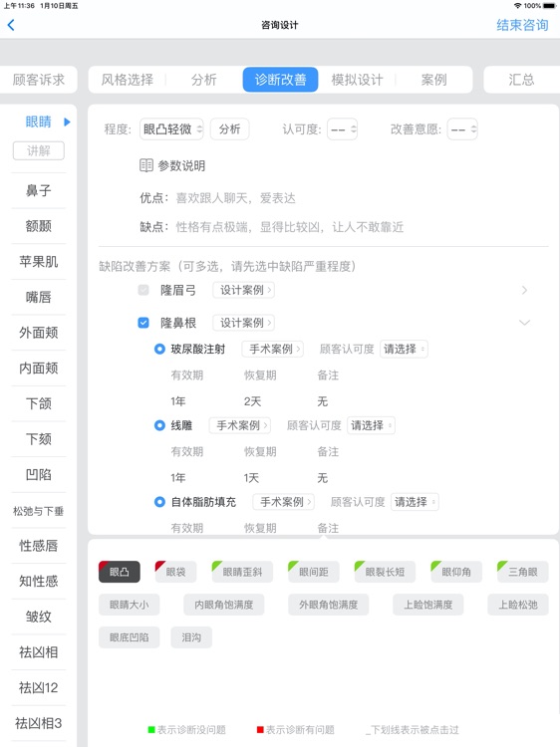Select 外面颊 in the sidebar
The height and width of the screenshot is (747, 560).
39,333
